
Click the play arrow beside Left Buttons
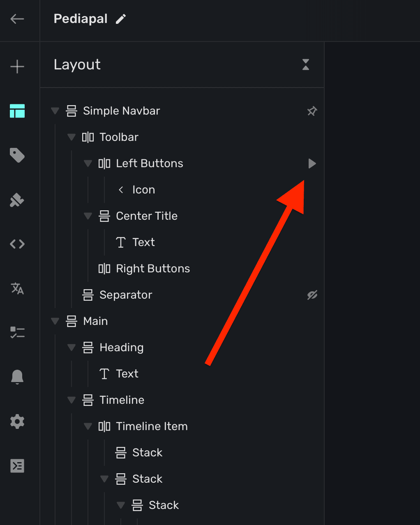pos(312,163)
